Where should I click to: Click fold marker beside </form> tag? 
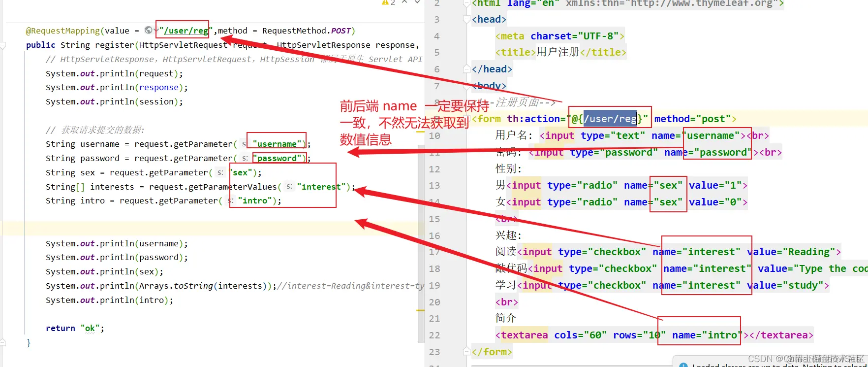point(467,351)
